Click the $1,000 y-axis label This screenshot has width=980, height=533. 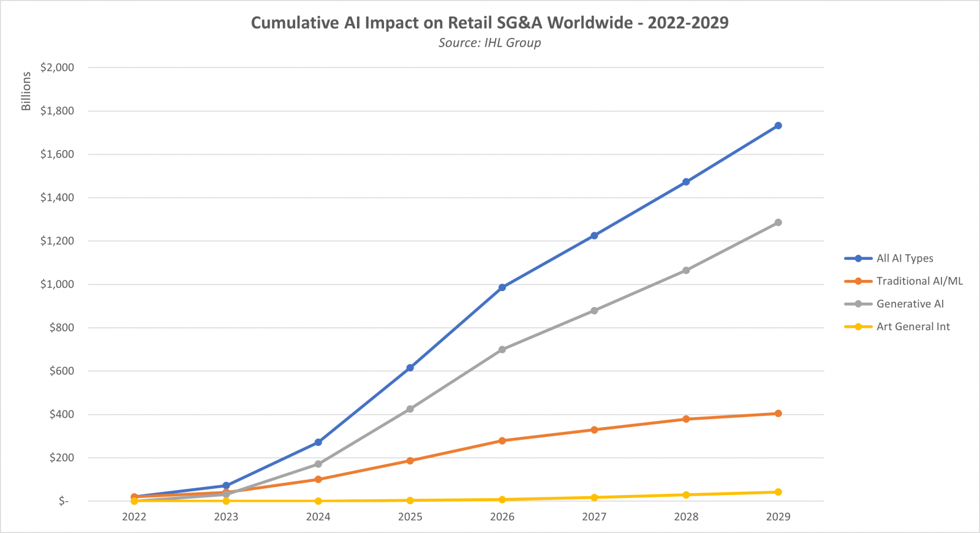click(57, 284)
